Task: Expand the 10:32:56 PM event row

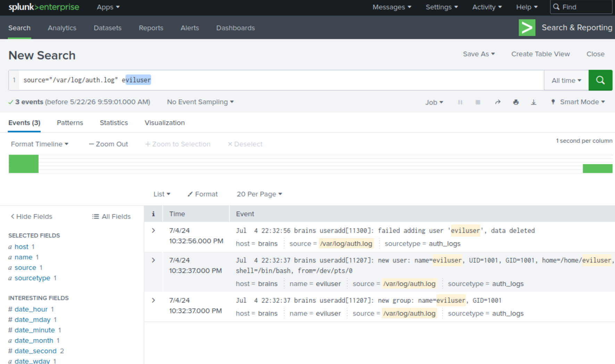Action: (153, 231)
